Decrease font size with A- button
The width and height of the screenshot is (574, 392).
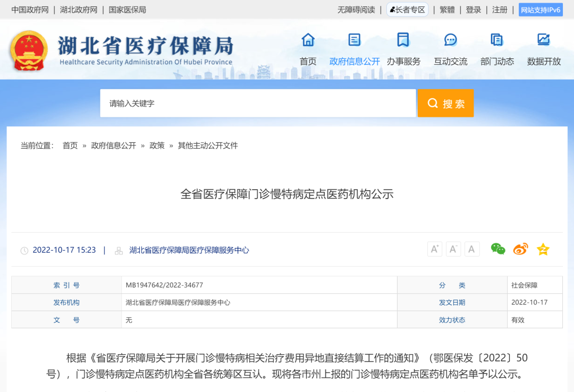tap(453, 249)
